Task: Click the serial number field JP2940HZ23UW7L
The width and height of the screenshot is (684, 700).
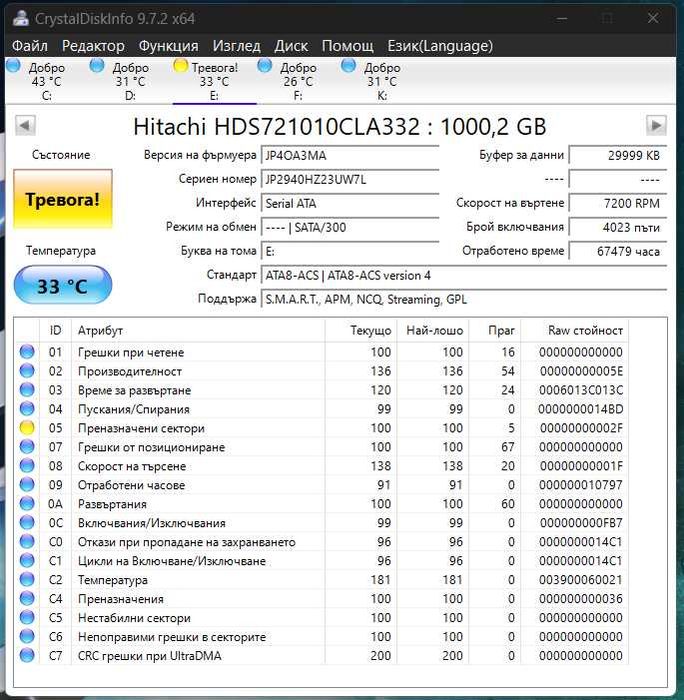Action: (x=350, y=179)
